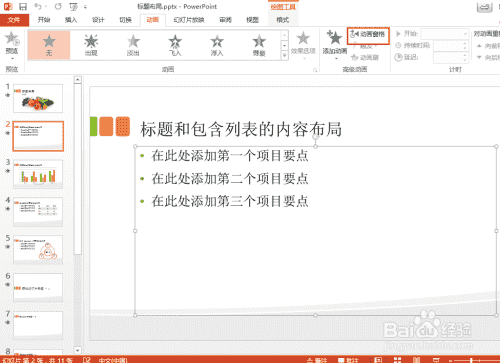
Task: Switch to the 切换 (Transitions) tab
Action: coord(126,20)
